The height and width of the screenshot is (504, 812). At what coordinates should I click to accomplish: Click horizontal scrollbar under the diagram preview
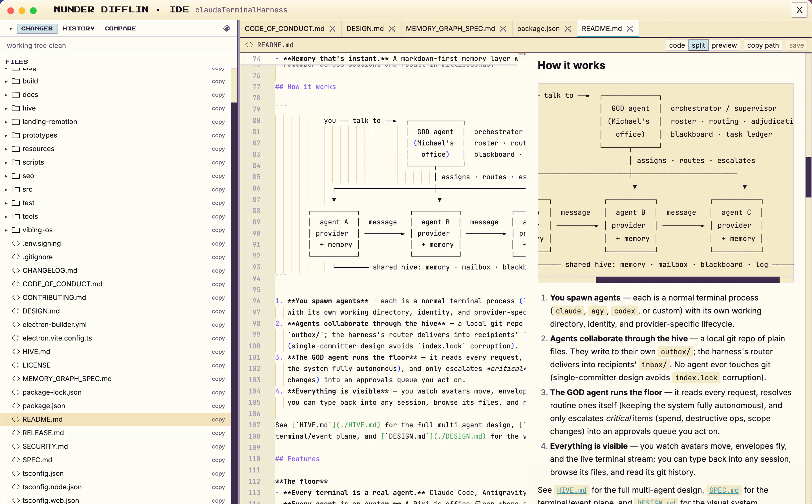click(x=688, y=280)
